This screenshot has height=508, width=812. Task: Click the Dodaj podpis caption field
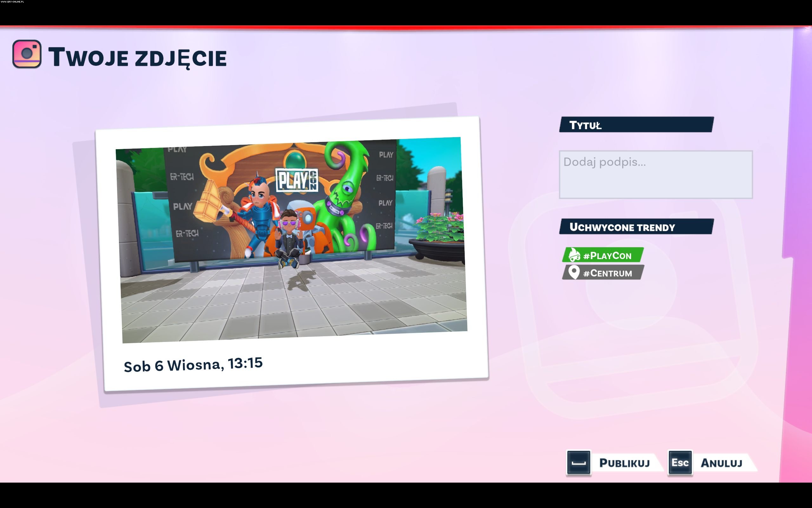coord(656,174)
